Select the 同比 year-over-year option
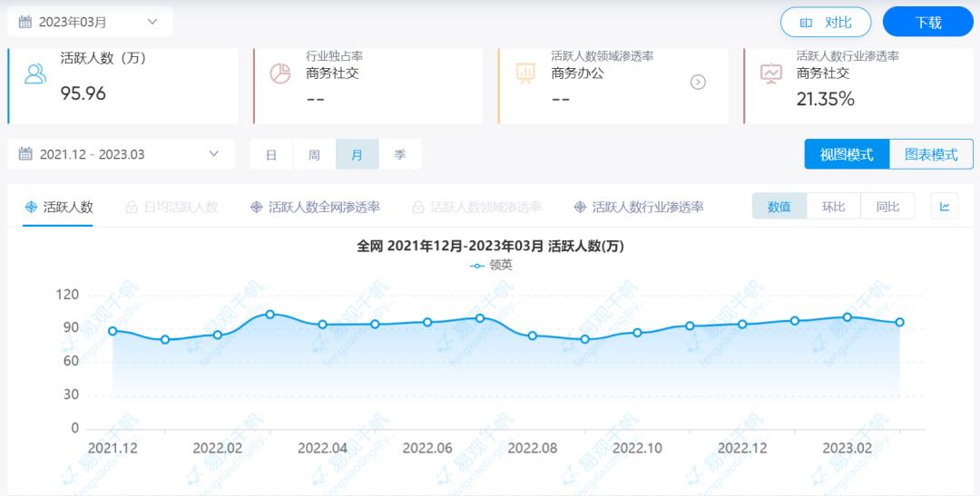Screen dimensions: 980x496 tap(887, 206)
